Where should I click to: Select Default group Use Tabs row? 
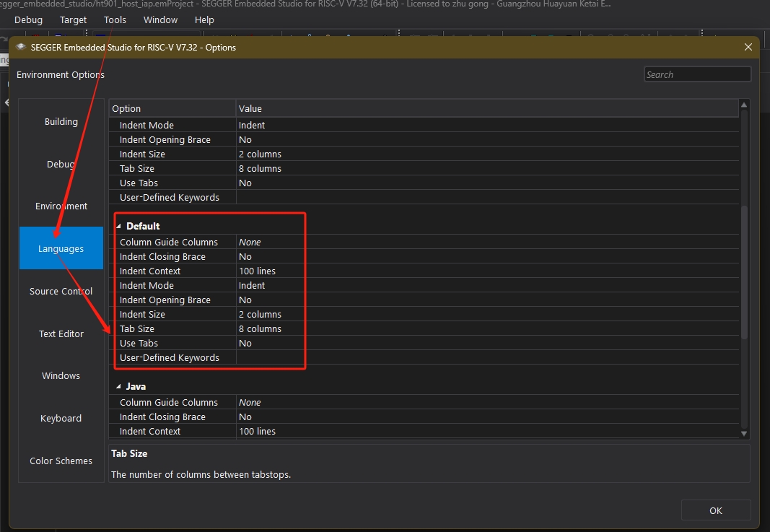click(424, 343)
